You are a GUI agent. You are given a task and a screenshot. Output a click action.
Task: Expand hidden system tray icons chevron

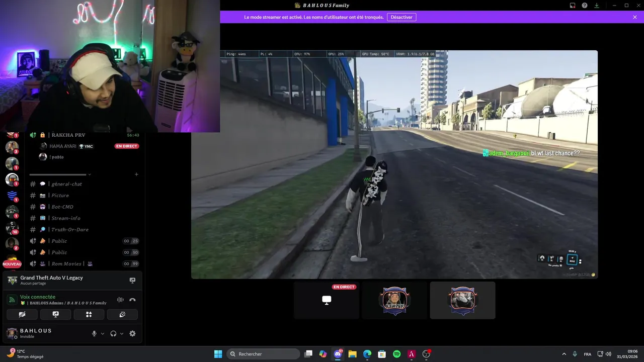coord(564,354)
